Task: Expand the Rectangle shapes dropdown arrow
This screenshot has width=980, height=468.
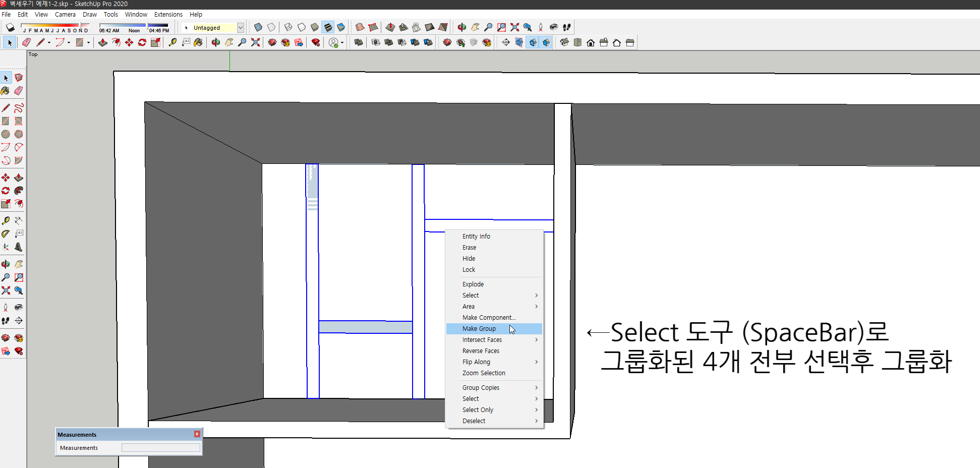Action: coord(88,42)
